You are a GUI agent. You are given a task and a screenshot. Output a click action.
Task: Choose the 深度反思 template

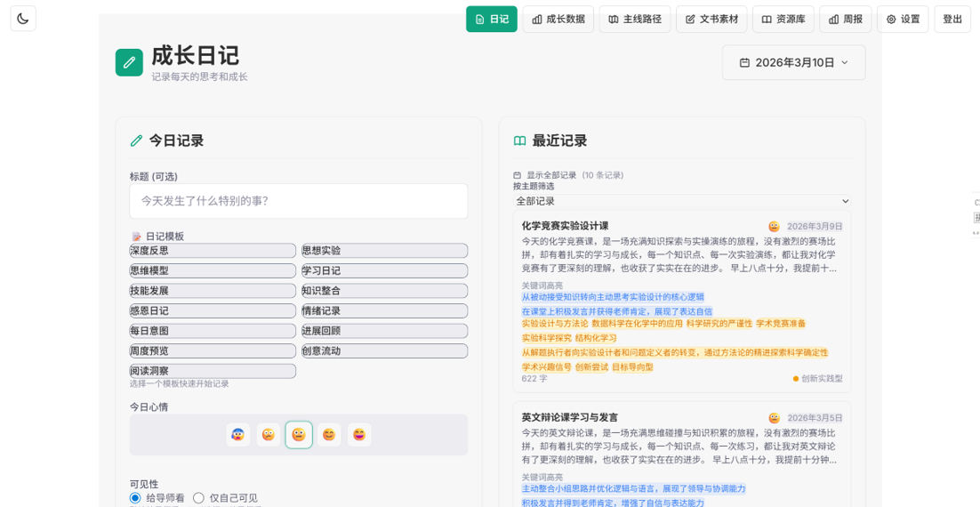213,251
